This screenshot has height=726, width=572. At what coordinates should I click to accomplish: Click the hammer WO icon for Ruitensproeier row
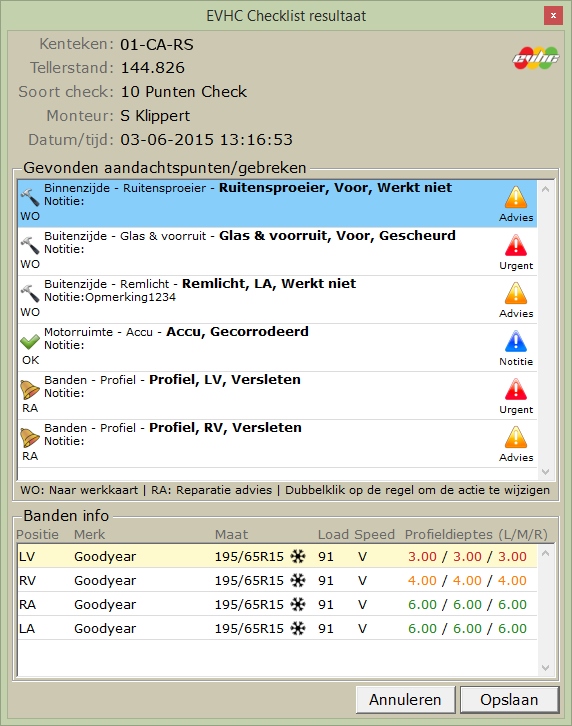coord(30,198)
